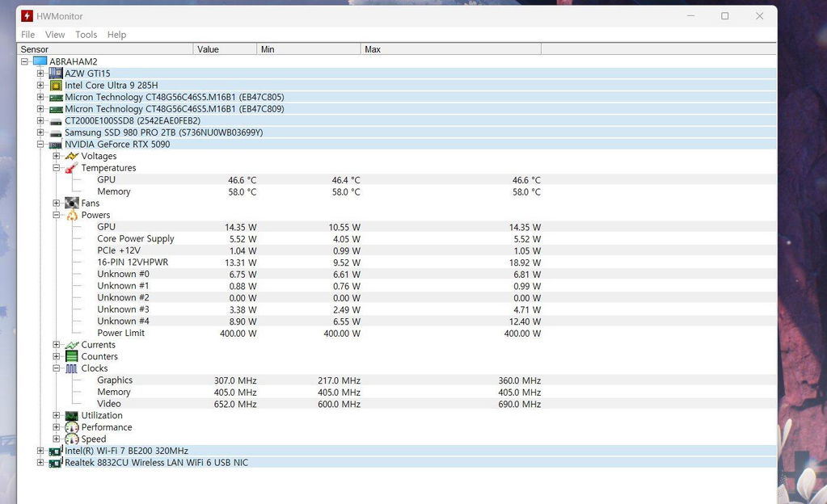Image resolution: width=827 pixels, height=504 pixels.
Task: Click the 46.6 °C GPU temperature value
Action: tap(242, 180)
